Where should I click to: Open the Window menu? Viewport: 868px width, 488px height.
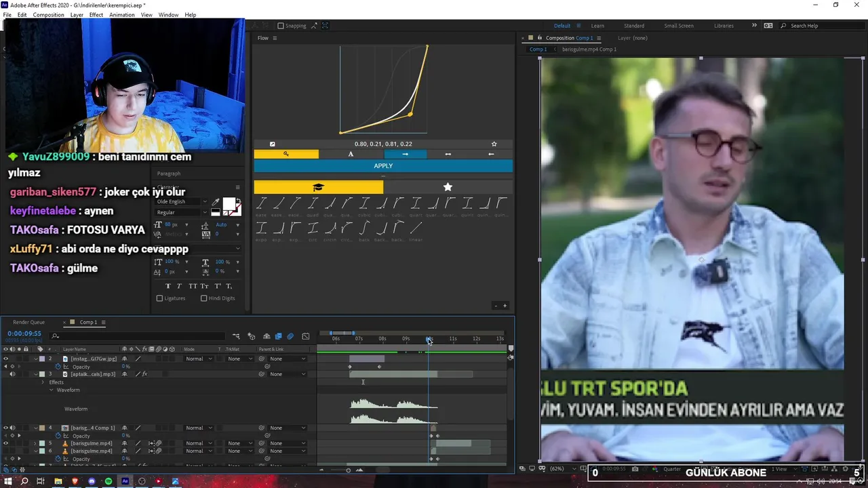169,15
